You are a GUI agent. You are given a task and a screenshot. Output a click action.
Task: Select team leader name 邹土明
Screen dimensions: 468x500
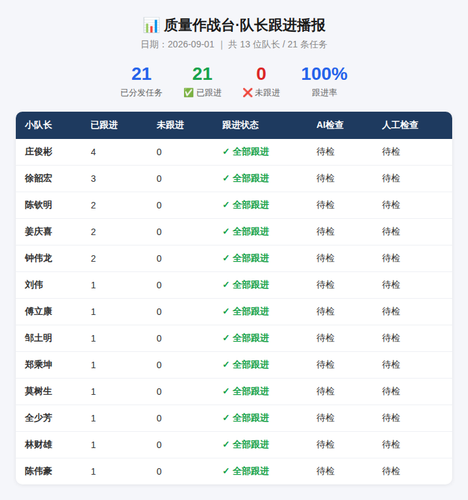point(38,338)
